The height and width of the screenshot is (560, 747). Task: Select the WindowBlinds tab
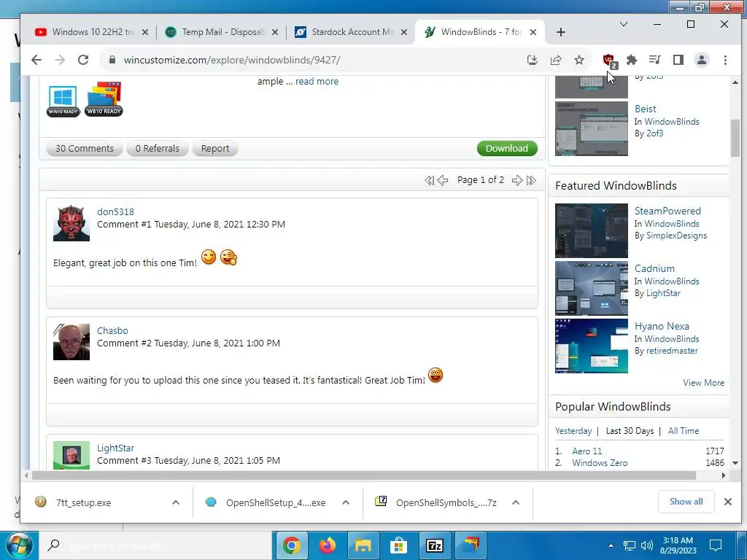pyautogui.click(x=480, y=32)
